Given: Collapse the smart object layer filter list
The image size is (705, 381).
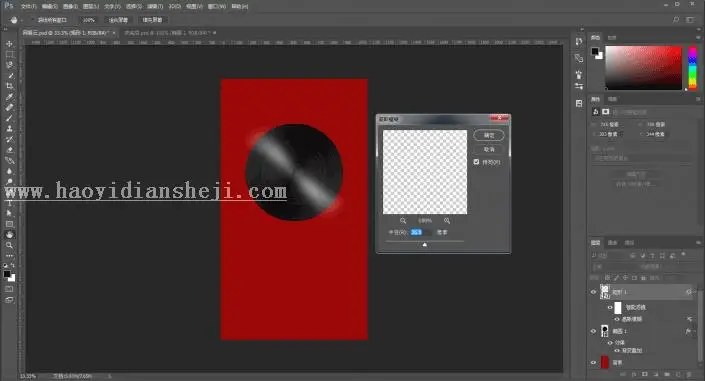Looking at the screenshot, I should coord(695,292).
